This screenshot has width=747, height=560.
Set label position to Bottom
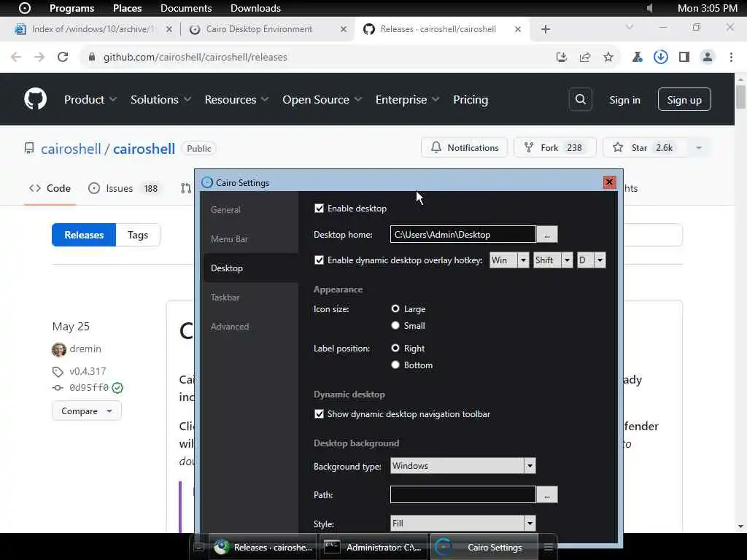click(395, 365)
